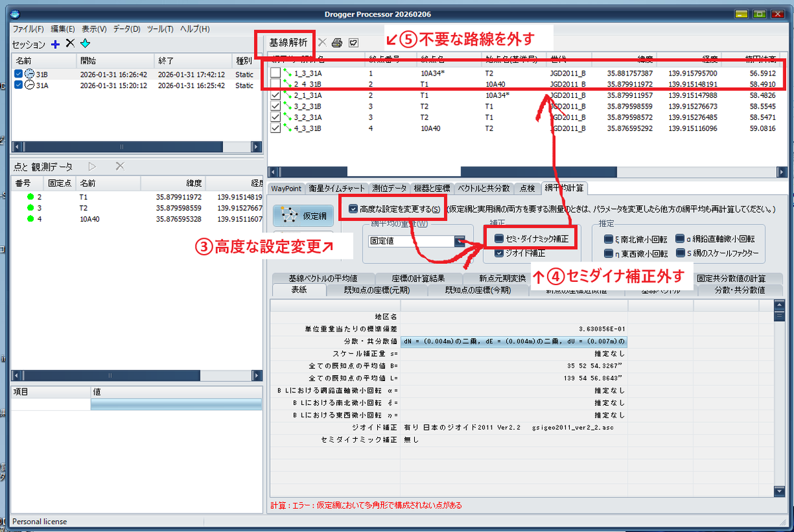Click the check-all icon next to printer
Image resolution: width=794 pixels, height=532 pixels.
(x=353, y=42)
